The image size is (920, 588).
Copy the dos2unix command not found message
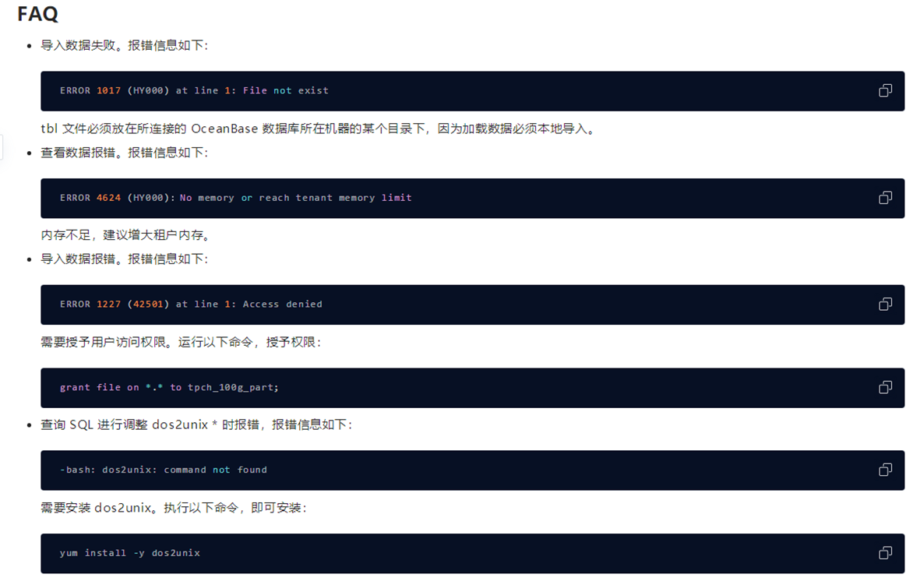click(x=885, y=470)
